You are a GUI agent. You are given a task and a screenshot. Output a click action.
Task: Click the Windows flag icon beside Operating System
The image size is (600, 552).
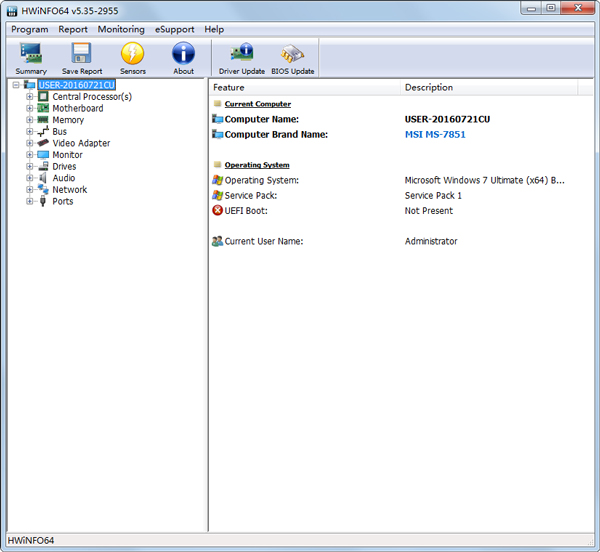pyautogui.click(x=217, y=180)
